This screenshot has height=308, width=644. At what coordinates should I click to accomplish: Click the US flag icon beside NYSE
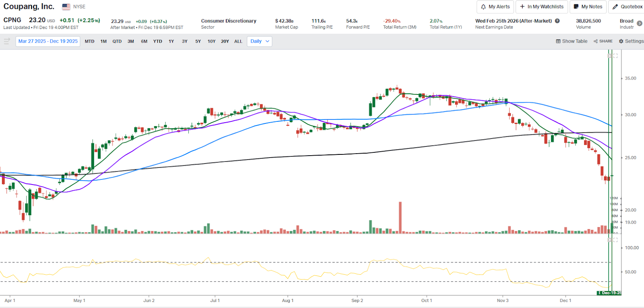[x=66, y=7]
